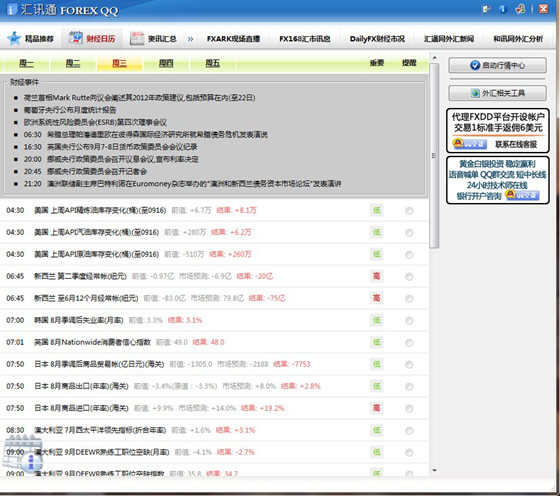Toggle reminder for 06:45 新西兰第二季度经常帐 row
This screenshot has height=496, width=560.
click(x=409, y=277)
